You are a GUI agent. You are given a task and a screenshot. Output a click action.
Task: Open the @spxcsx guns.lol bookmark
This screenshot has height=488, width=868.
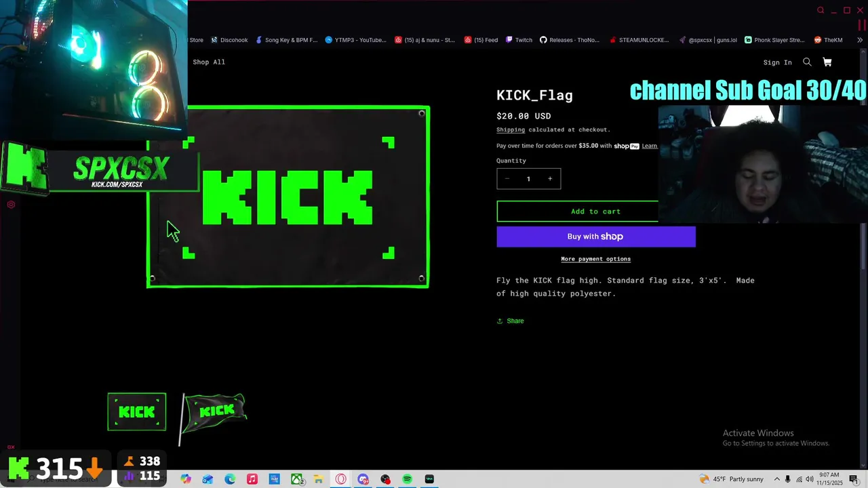point(708,40)
